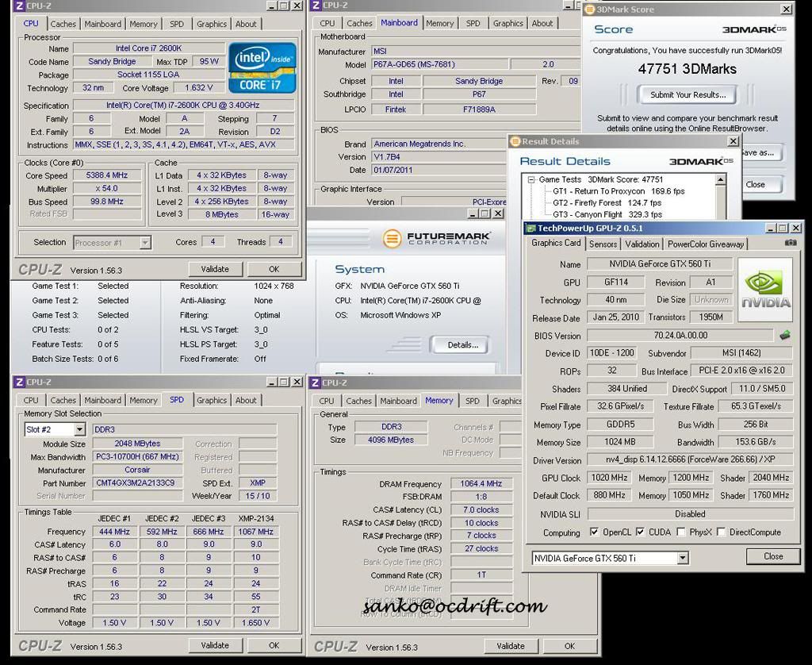Click the GPU-Z giveaway icon beside PowerColor tab
812x665 pixels.
tap(789, 244)
